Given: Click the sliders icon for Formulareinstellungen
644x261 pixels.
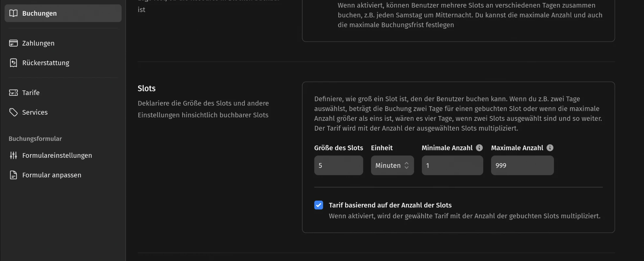Looking at the screenshot, I should pyautogui.click(x=13, y=155).
